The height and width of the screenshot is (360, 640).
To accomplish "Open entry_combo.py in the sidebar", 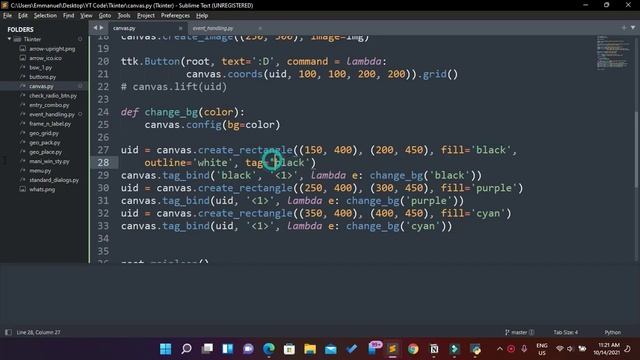I will coord(49,105).
